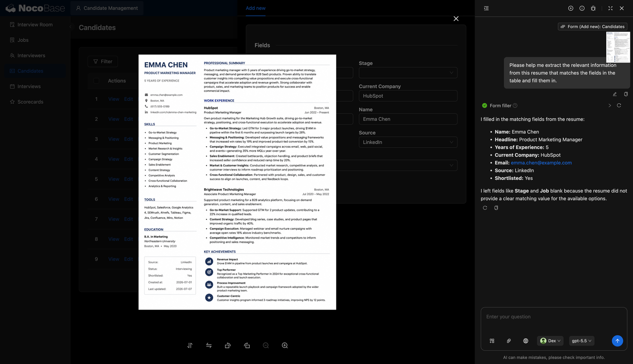
Task: Close the image preview overlay
Action: tap(456, 18)
